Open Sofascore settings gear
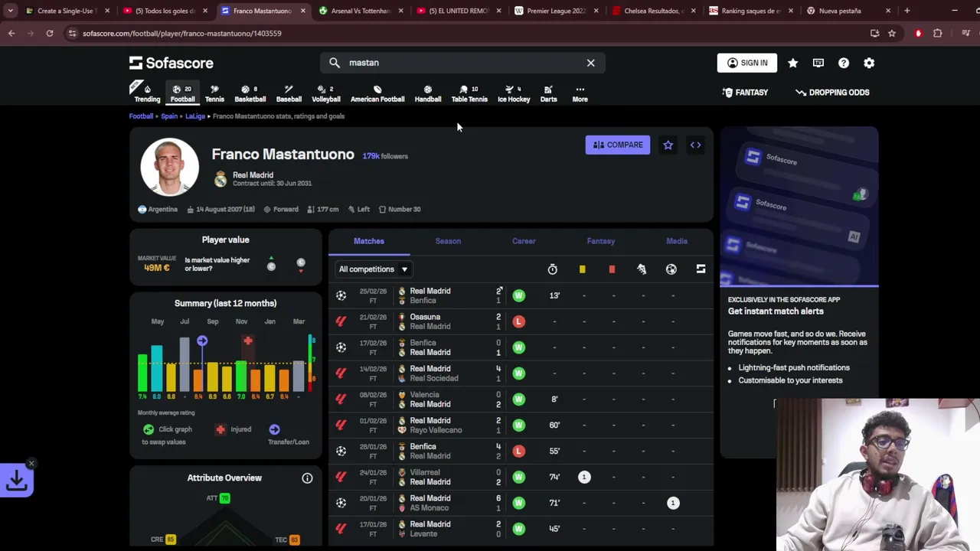The width and height of the screenshot is (980, 551). pos(869,63)
